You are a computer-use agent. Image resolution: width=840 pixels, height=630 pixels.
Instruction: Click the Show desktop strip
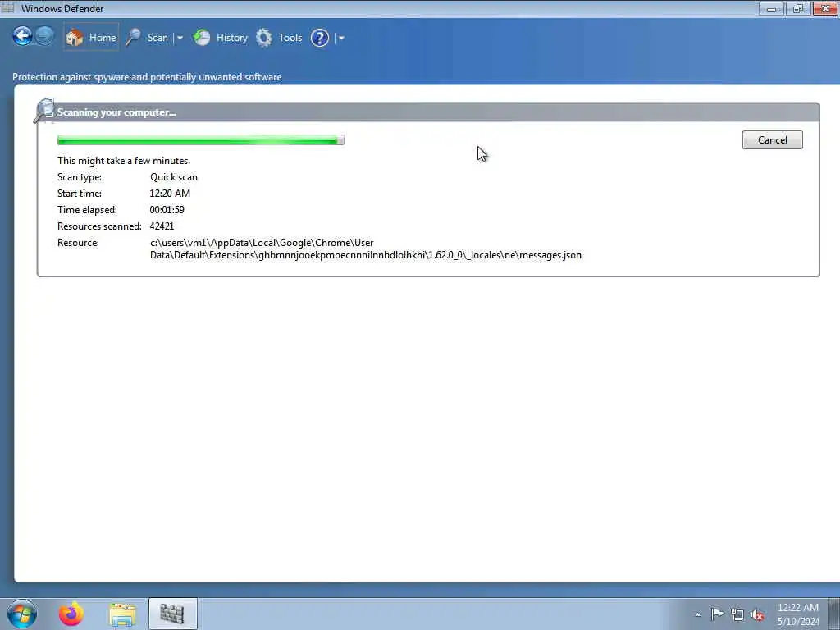pos(833,614)
